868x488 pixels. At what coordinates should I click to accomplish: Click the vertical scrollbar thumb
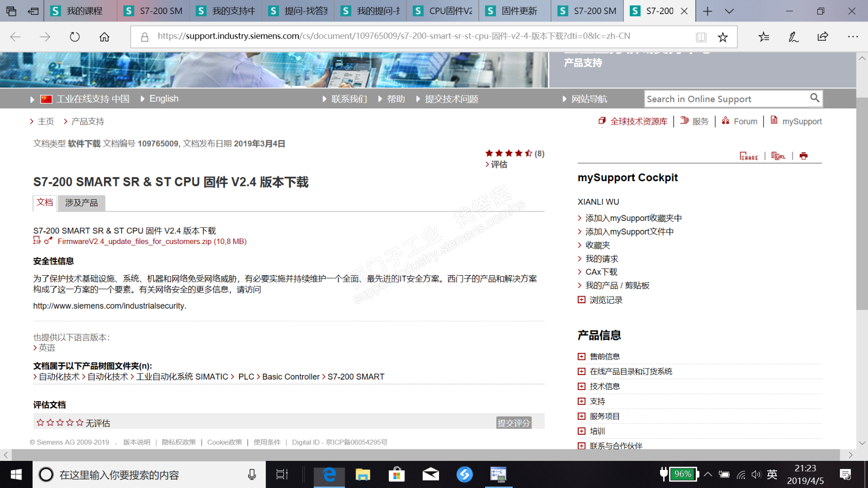click(862, 203)
